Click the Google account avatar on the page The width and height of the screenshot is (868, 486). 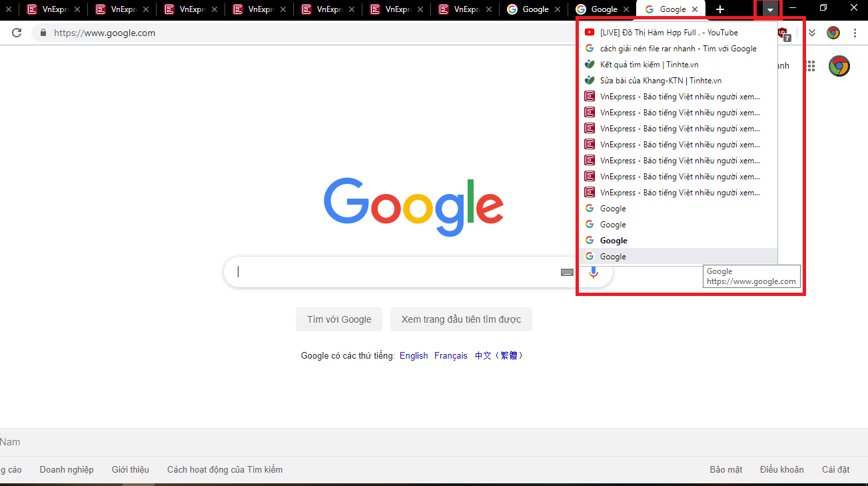click(839, 65)
